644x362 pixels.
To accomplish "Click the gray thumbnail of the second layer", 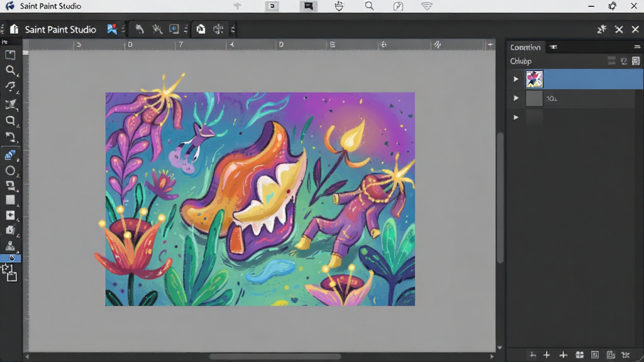I will point(535,99).
